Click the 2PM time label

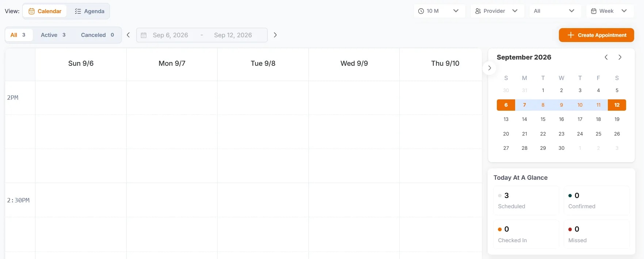(13, 98)
